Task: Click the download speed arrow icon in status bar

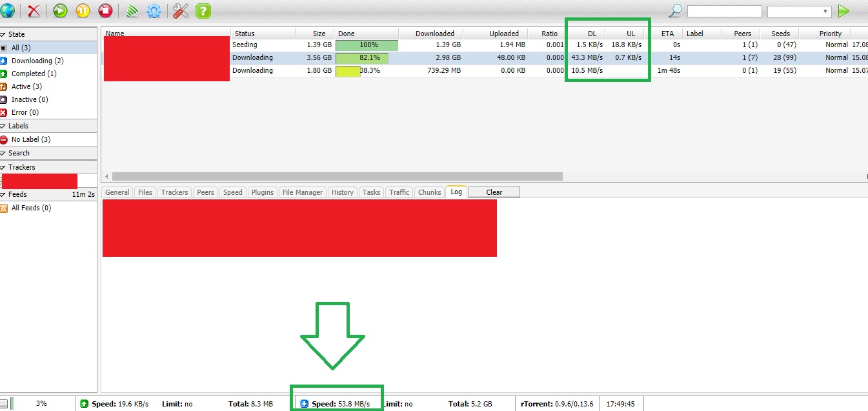Action: (305, 404)
